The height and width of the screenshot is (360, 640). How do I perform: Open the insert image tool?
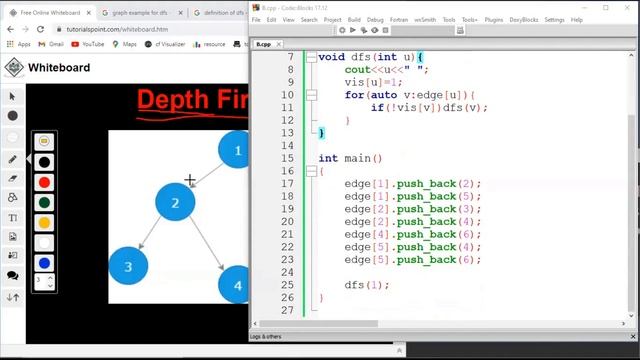pyautogui.click(x=13, y=237)
